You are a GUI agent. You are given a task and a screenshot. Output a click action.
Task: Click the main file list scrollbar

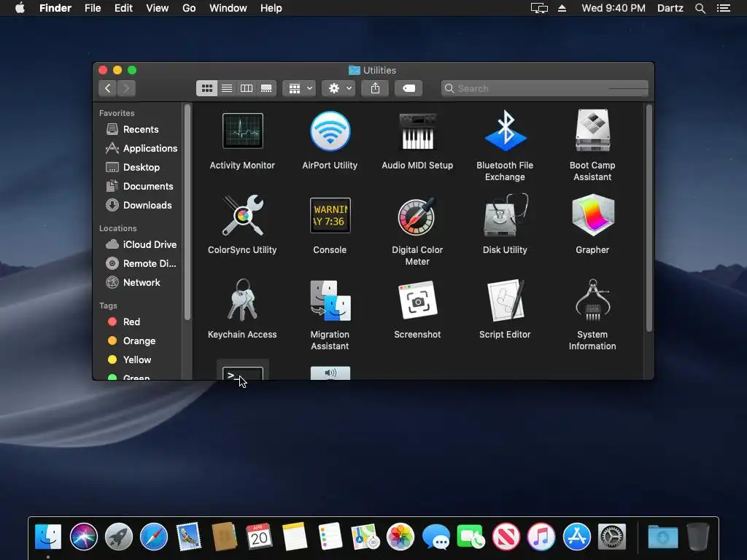(649, 217)
